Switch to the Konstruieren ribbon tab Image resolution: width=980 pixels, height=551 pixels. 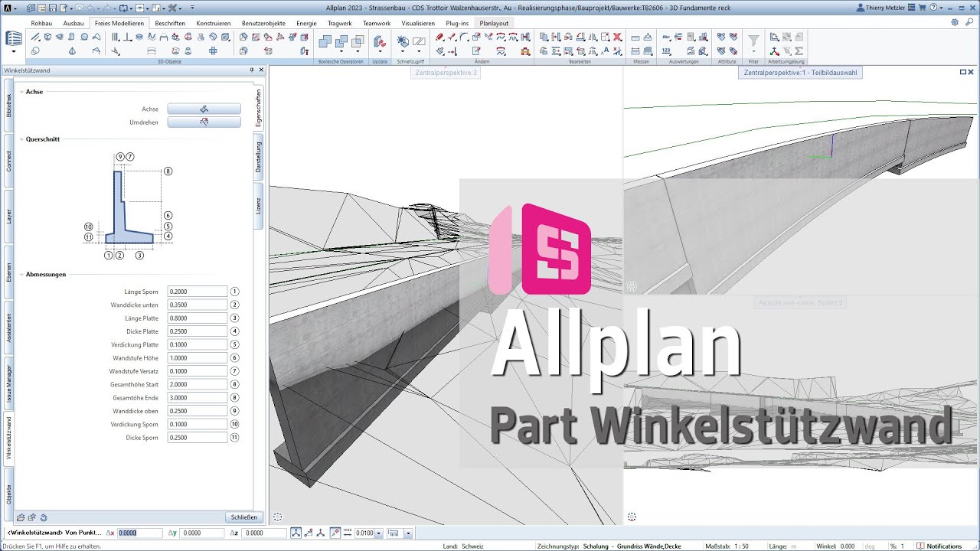point(214,23)
